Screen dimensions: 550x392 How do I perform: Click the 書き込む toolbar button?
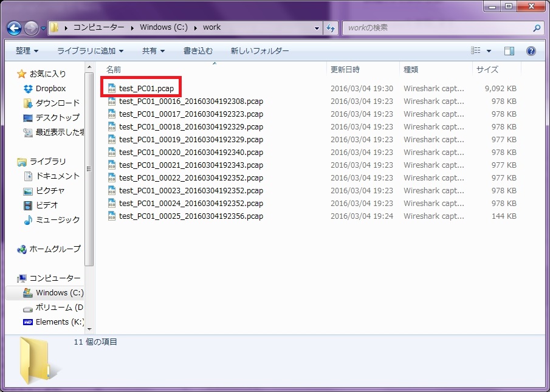pos(198,51)
